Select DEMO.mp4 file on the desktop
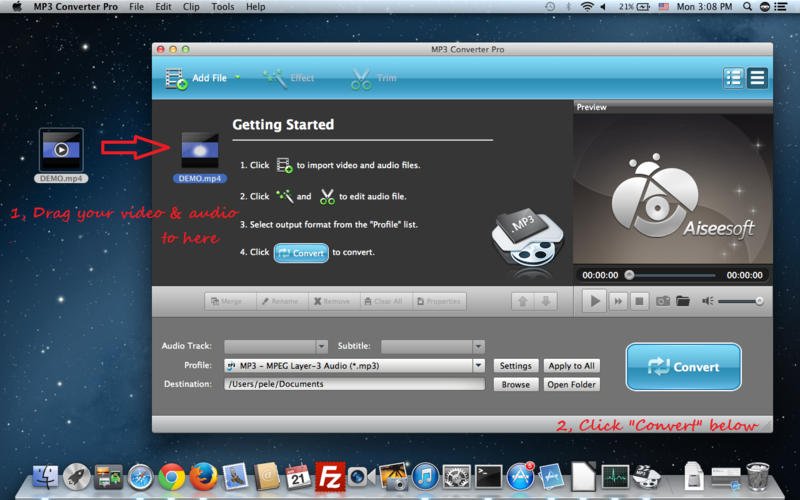The height and width of the screenshot is (500, 800). point(61,149)
